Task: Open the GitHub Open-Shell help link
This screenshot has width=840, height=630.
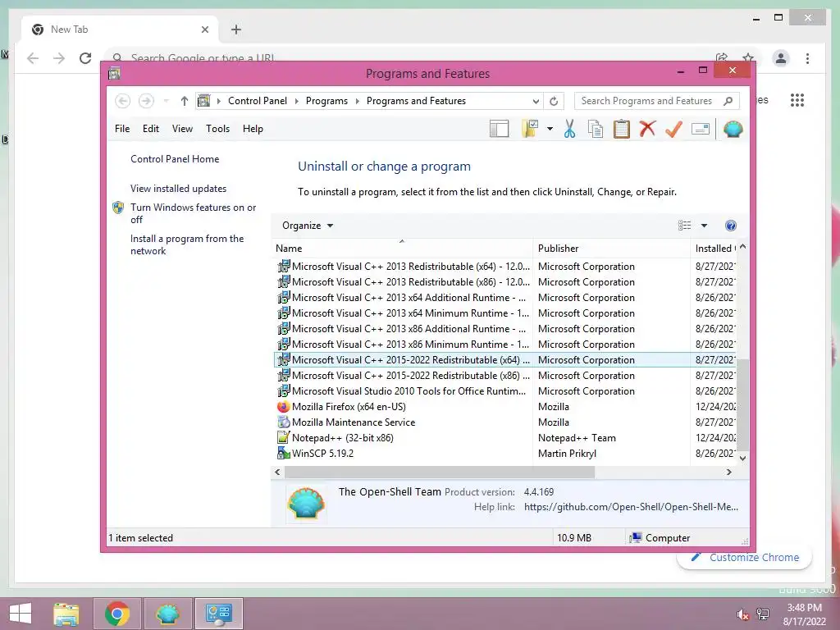Action: click(631, 507)
